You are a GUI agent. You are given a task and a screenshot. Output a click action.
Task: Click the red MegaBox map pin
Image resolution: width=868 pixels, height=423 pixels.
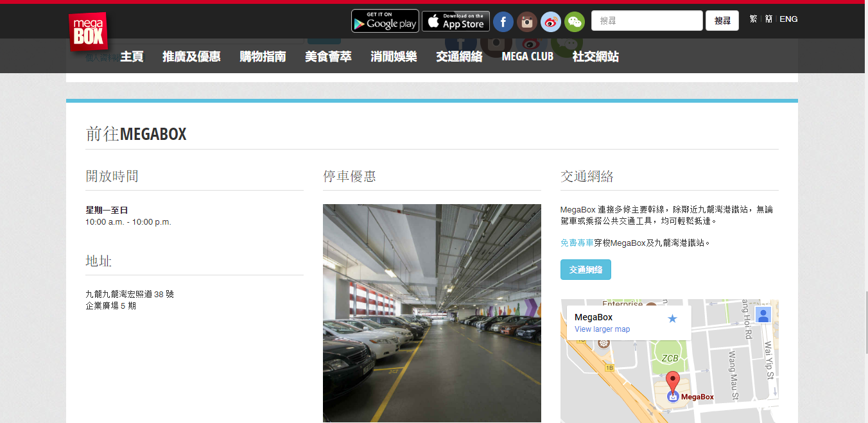click(672, 382)
